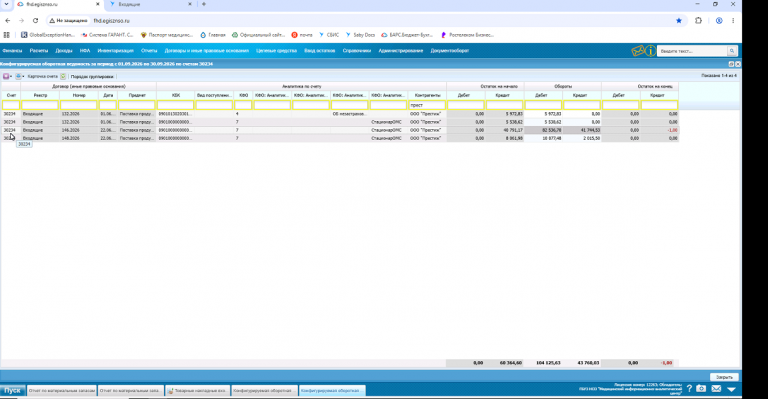Click the Введите текст search field
The image size is (768, 399).
(692, 51)
